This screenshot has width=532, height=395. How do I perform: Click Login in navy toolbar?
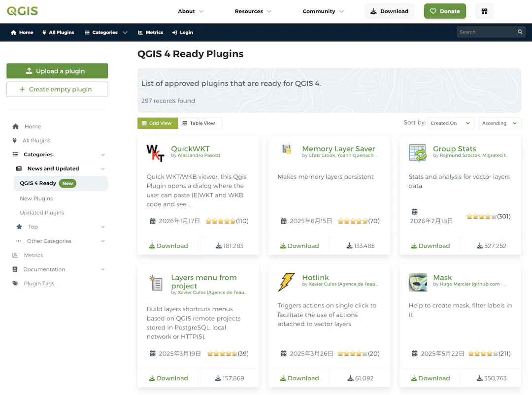point(183,33)
